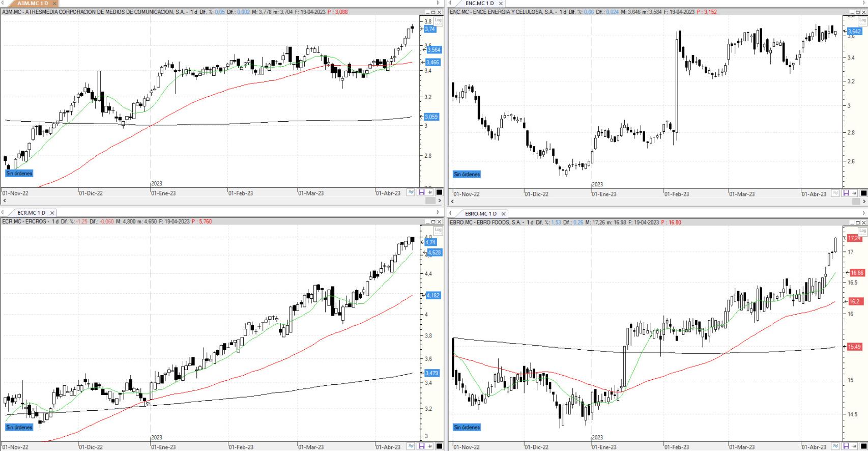Open black color square on ENC.MC chart
The width and height of the screenshot is (868, 451).
(x=863, y=193)
